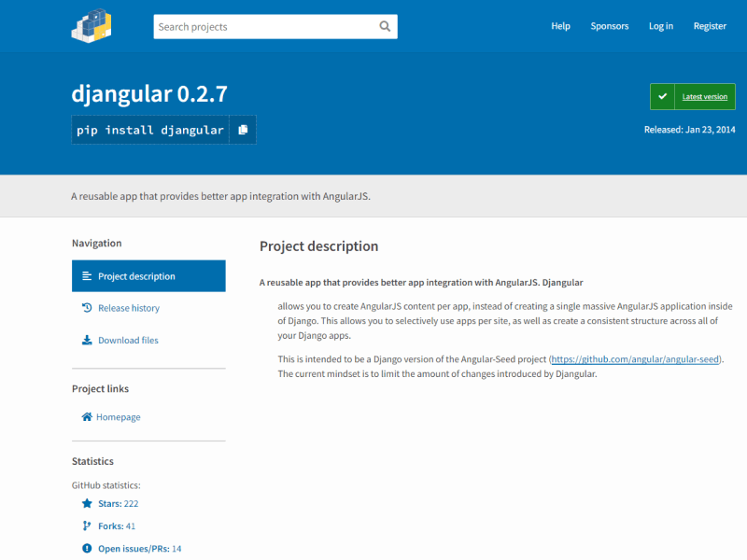Click the search magnifier icon
Image resolution: width=747 pixels, height=560 pixels.
click(x=385, y=27)
